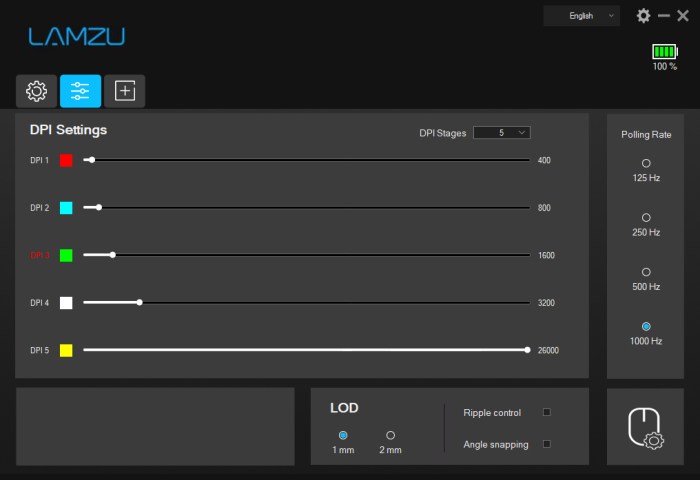This screenshot has height=480, width=700.
Task: Click the DPI 2 value 800
Action: click(544, 208)
